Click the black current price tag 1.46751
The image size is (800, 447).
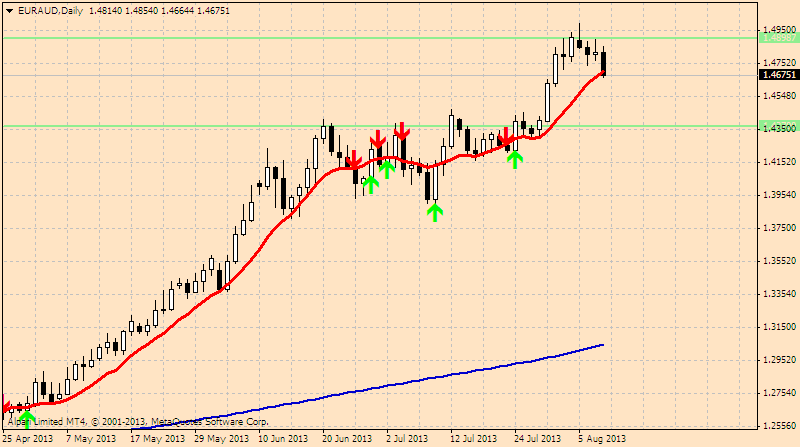pyautogui.click(x=778, y=75)
